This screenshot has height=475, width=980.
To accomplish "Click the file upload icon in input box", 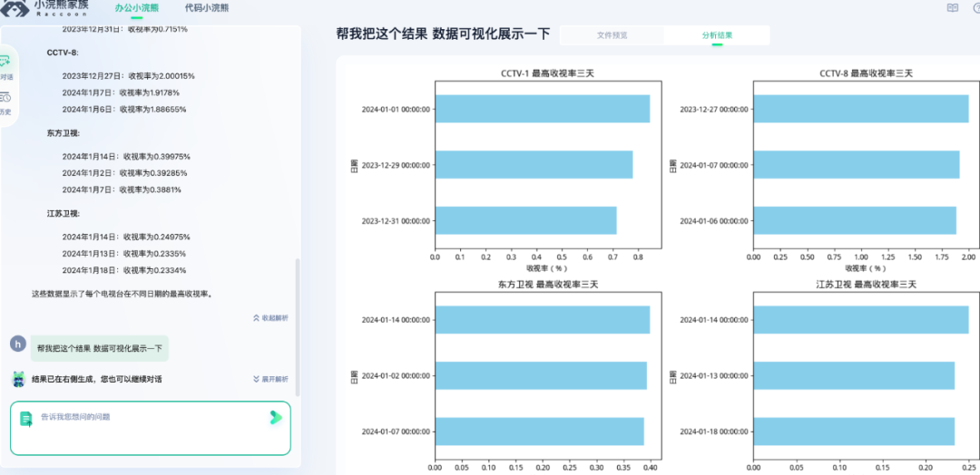I will (26, 419).
